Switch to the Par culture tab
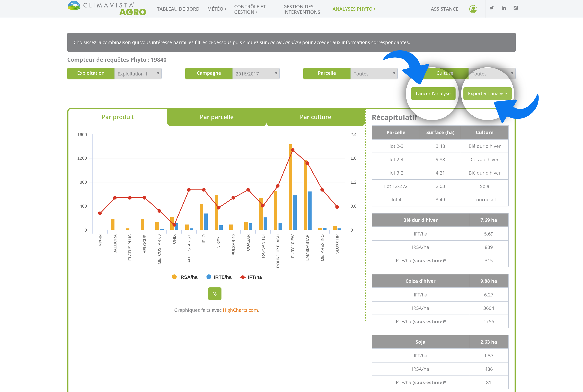Image resolution: width=583 pixels, height=392 pixels. 316,117
